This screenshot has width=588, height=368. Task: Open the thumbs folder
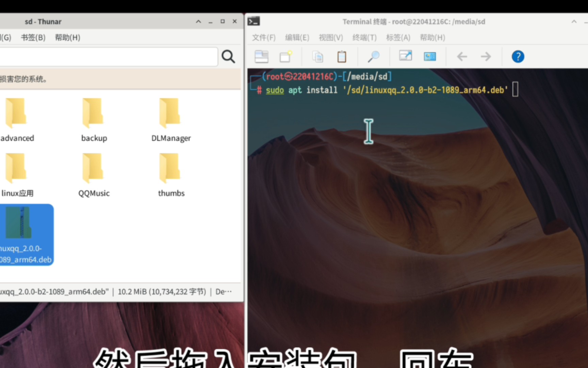click(x=171, y=175)
